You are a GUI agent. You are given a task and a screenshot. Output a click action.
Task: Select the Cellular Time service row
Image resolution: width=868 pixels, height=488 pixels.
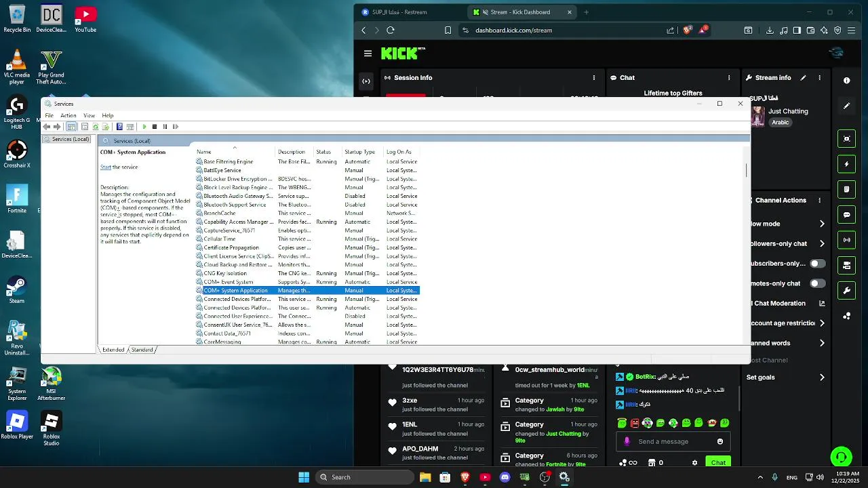(307, 239)
